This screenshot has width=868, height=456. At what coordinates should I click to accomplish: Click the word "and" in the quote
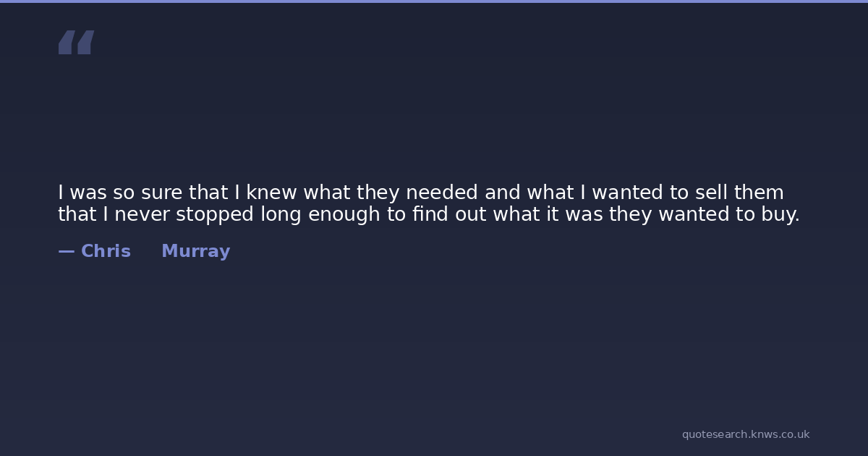502,193
